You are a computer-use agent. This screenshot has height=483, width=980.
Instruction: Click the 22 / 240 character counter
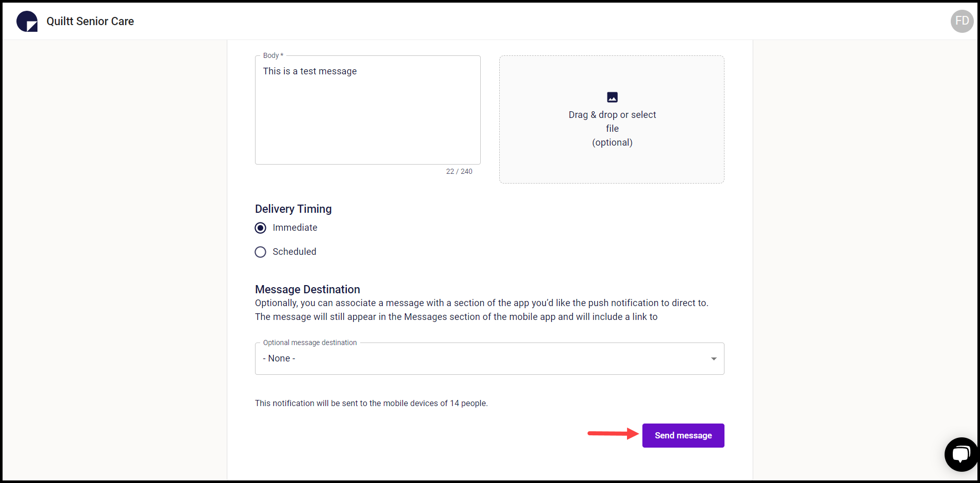[x=459, y=171]
